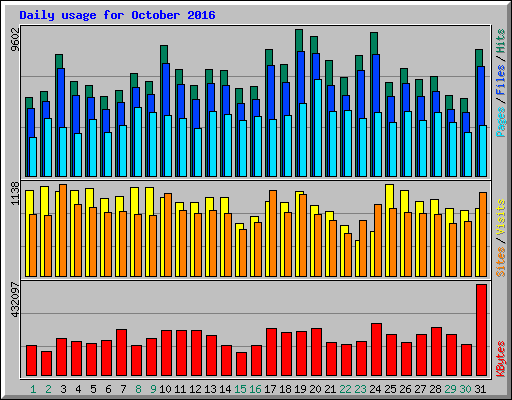Image resolution: width=512 pixels, height=400 pixels.
Task: Click the orange sites bar for day 3
Action: [63, 230]
